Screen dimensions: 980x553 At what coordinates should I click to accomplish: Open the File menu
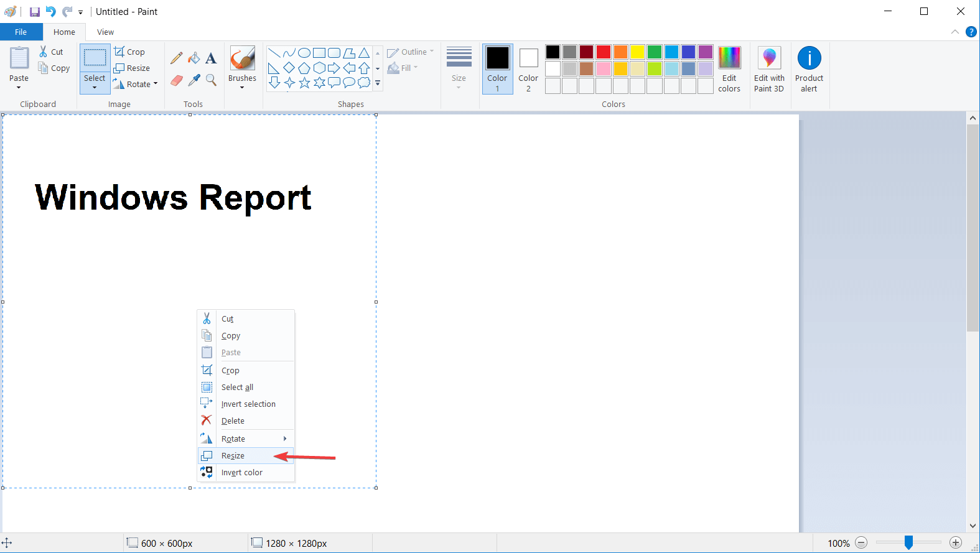pyautogui.click(x=21, y=32)
